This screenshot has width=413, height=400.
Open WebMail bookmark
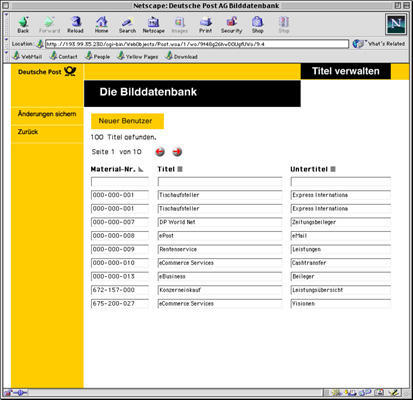pos(27,56)
